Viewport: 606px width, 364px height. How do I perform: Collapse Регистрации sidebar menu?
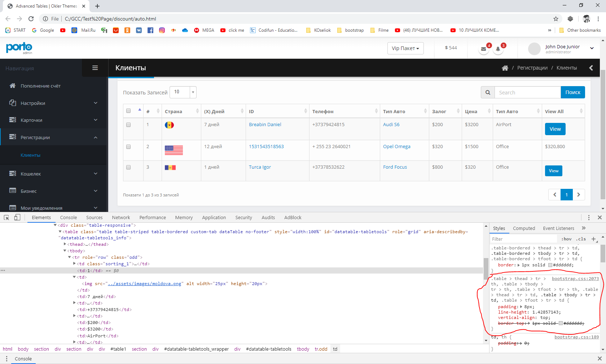tap(53, 137)
